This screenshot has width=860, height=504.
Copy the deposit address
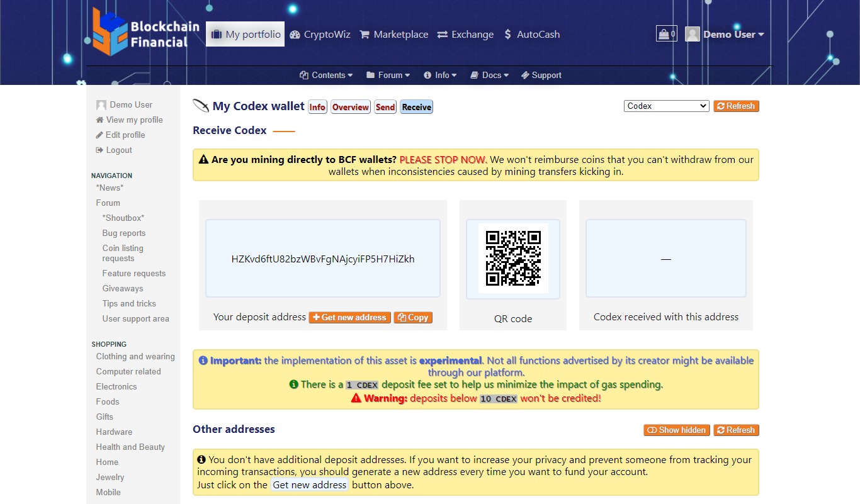coord(413,318)
